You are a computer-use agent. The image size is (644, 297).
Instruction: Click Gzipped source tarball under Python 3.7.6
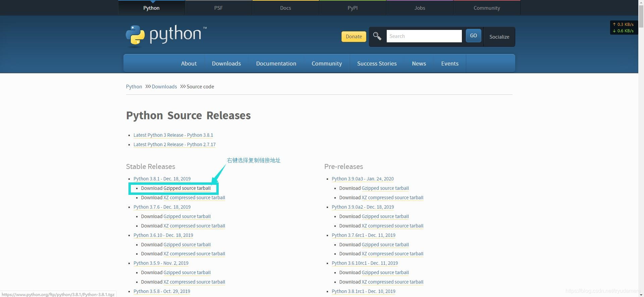(187, 216)
